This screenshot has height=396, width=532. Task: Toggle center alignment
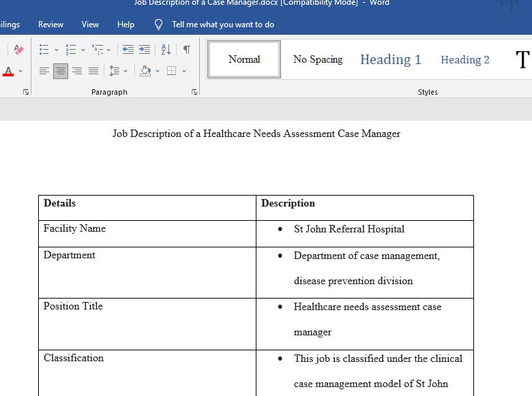coord(61,71)
